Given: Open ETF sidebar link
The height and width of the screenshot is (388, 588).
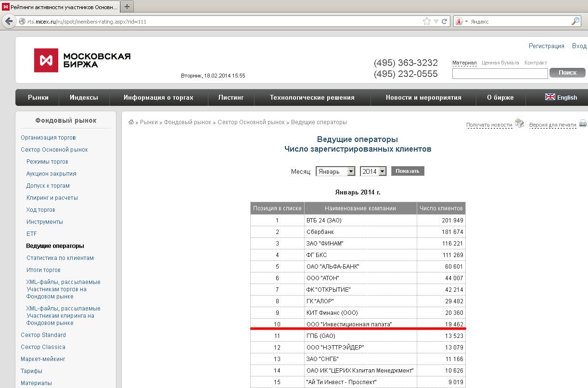Looking at the screenshot, I should point(31,234).
